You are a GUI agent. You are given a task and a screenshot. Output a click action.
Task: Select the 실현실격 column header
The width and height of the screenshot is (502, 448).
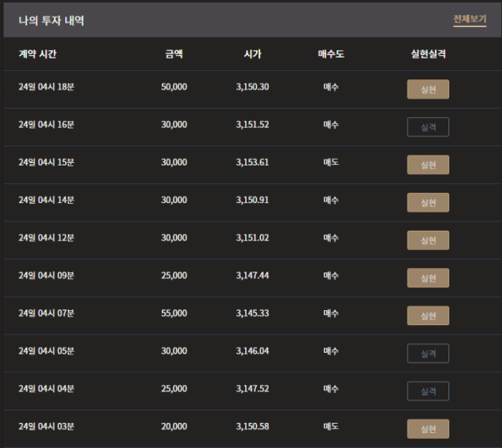[428, 53]
